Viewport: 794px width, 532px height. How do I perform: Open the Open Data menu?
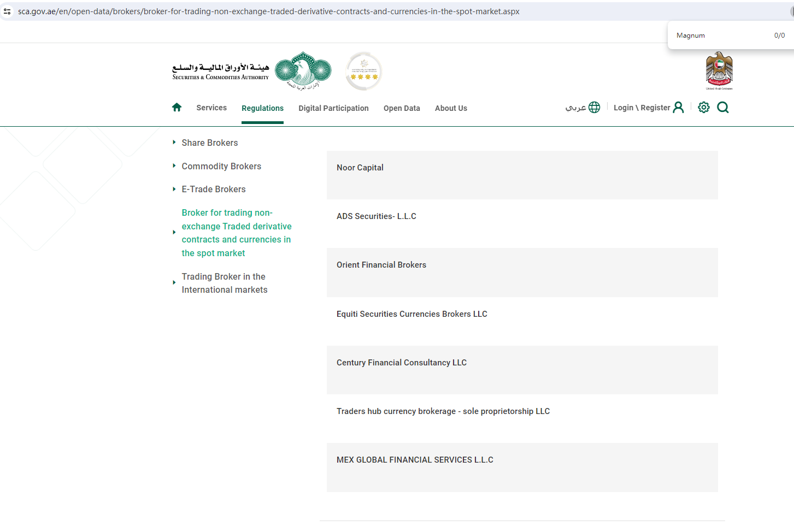tap(402, 108)
